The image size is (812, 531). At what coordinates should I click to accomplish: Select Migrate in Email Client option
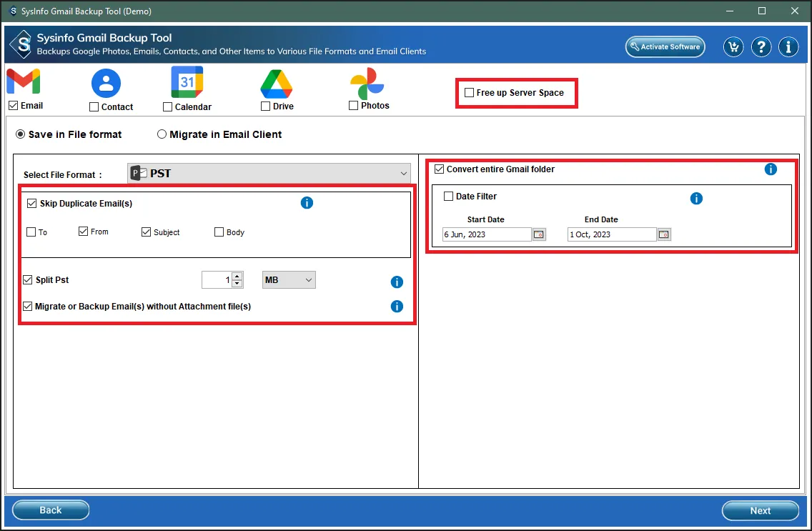pos(162,134)
